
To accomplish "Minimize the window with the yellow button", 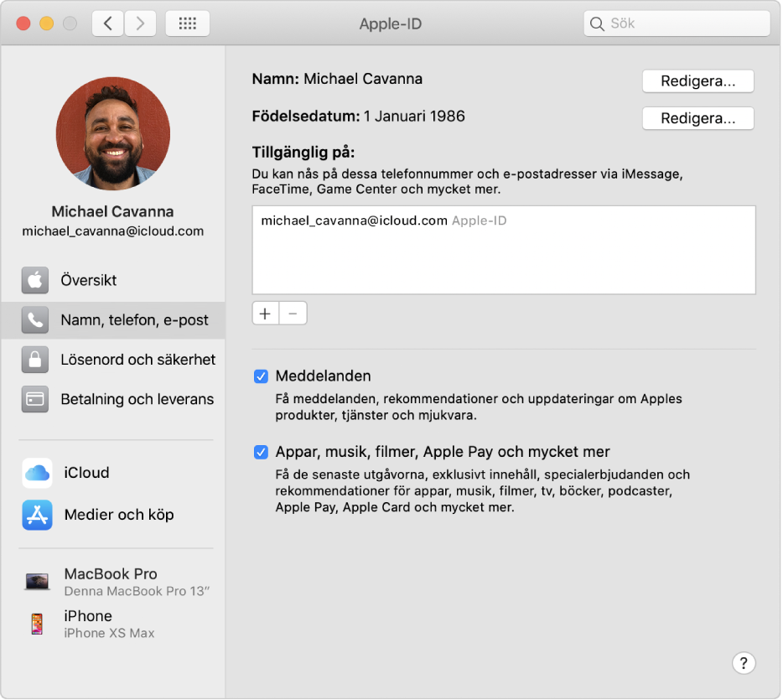I will pyautogui.click(x=46, y=23).
